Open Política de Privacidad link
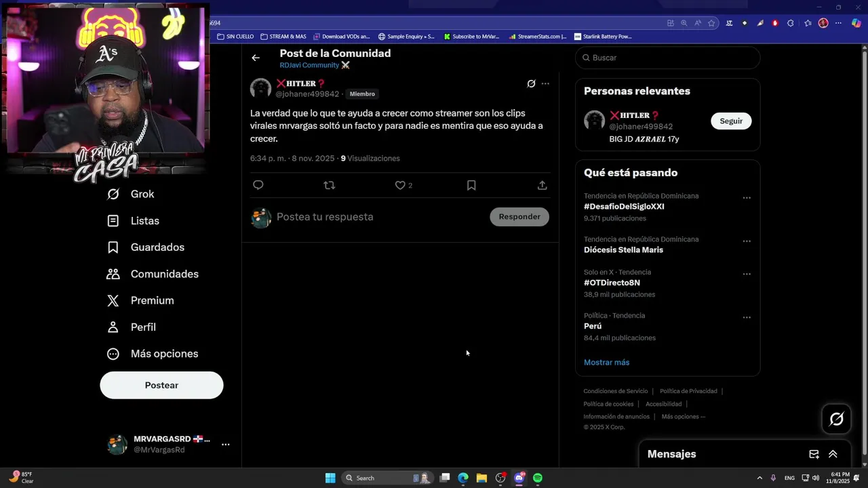Image resolution: width=868 pixels, height=488 pixels. (x=688, y=391)
